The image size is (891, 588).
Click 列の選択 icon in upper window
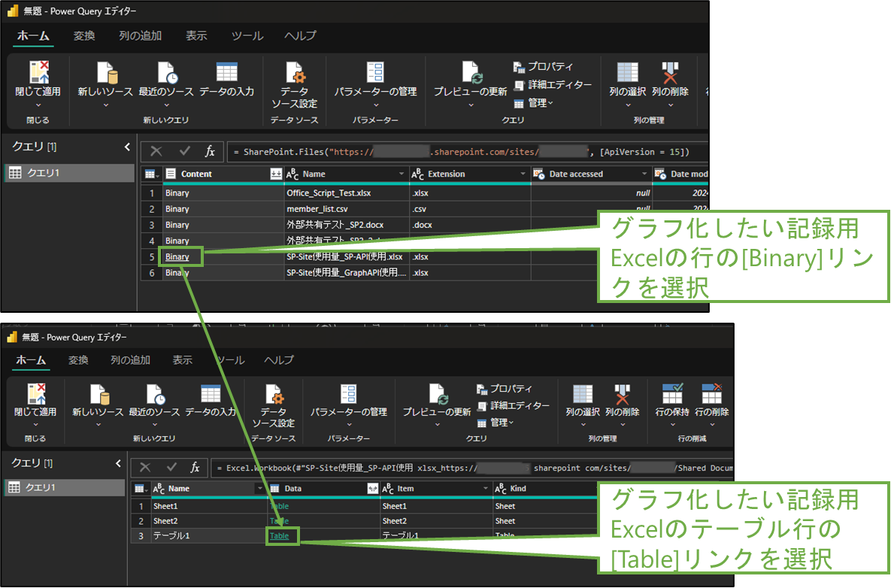627,72
